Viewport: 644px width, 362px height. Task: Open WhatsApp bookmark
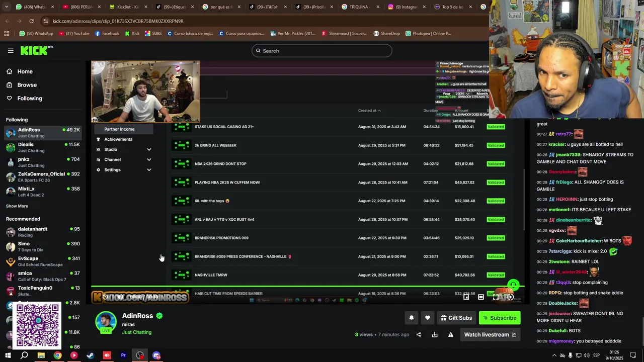coord(36,34)
